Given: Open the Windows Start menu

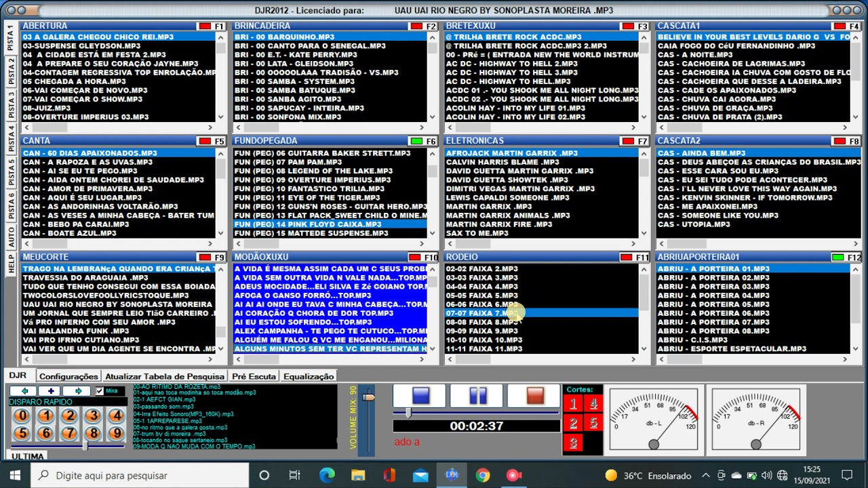Looking at the screenshot, I should [x=16, y=475].
